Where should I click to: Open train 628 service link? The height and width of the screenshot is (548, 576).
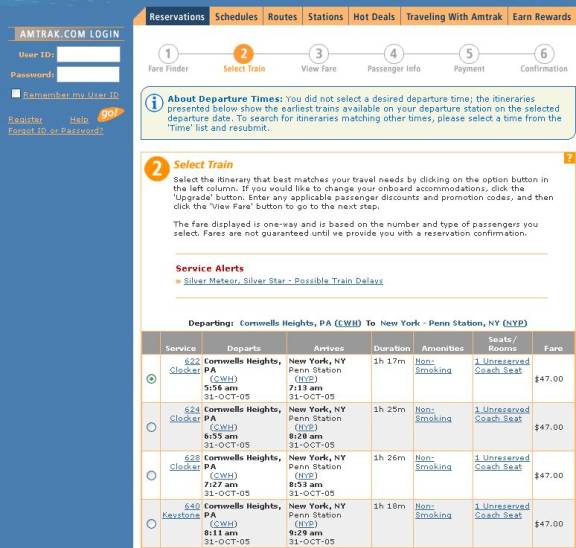[x=192, y=458]
